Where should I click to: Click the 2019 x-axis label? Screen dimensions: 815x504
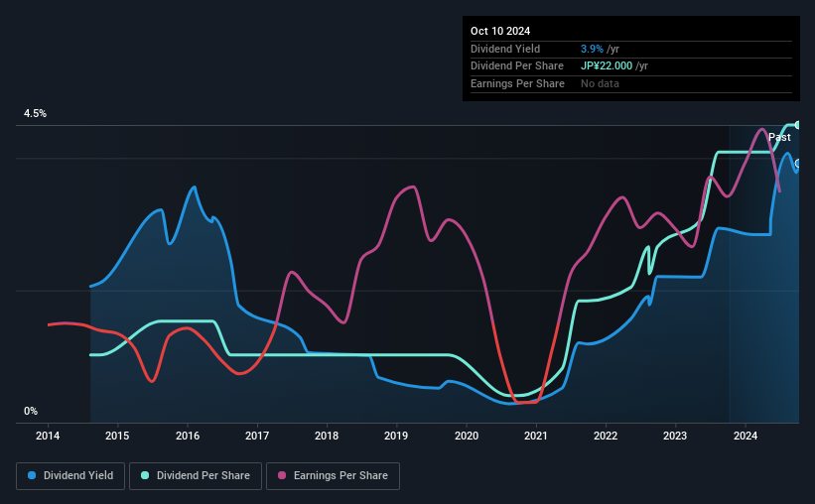tap(397, 436)
